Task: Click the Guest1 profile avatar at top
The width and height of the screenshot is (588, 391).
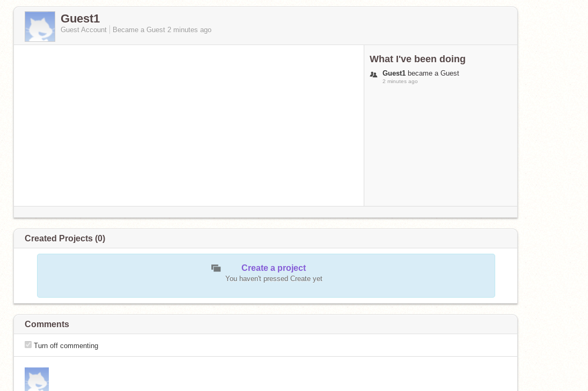Action: point(40,26)
